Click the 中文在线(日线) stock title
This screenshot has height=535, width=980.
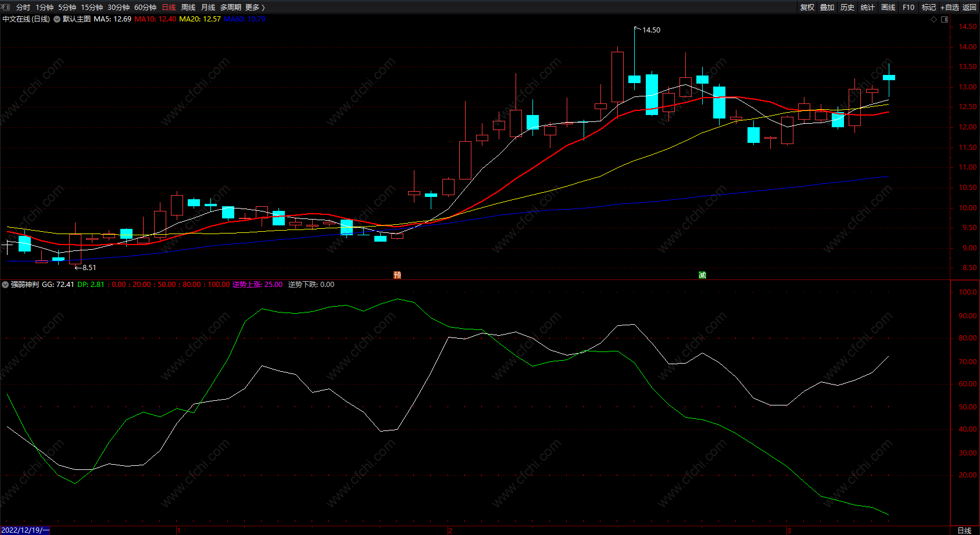tap(26, 19)
